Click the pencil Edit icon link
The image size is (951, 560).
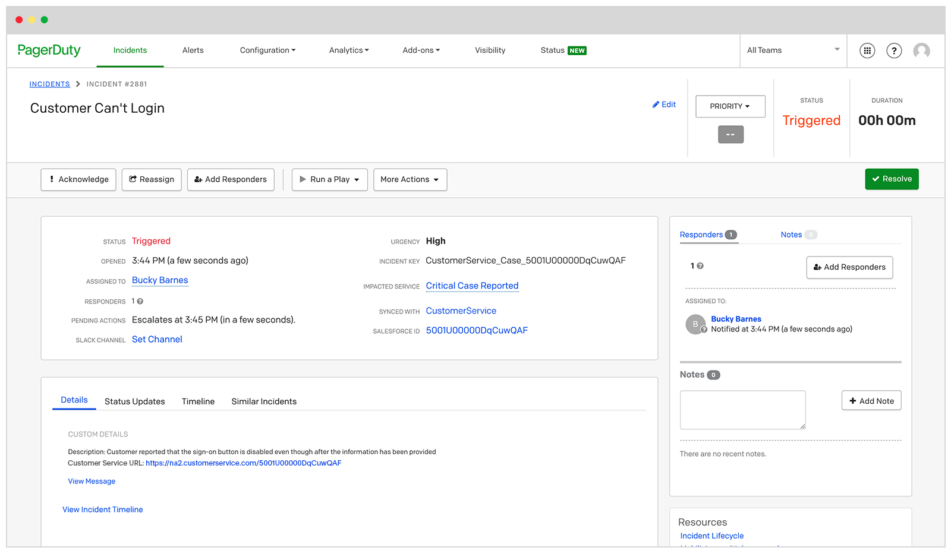click(664, 105)
